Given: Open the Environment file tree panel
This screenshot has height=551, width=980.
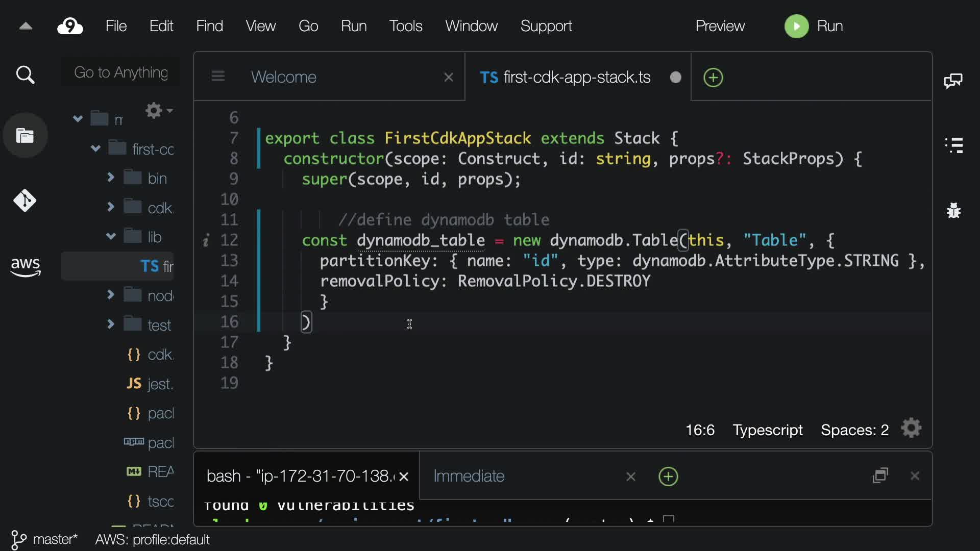Looking at the screenshot, I should point(25,136).
